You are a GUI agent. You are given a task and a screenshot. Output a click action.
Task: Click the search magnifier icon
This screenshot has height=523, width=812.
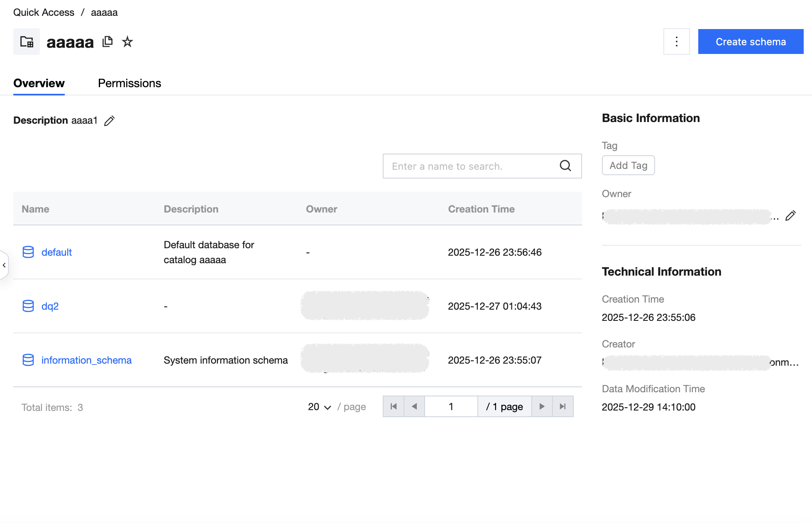[565, 166]
